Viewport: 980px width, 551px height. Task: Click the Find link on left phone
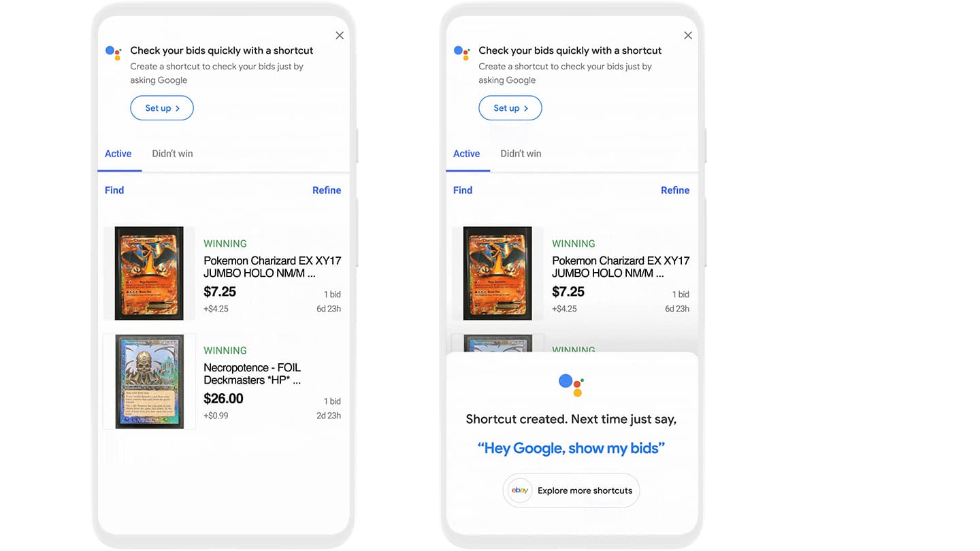pyautogui.click(x=114, y=190)
